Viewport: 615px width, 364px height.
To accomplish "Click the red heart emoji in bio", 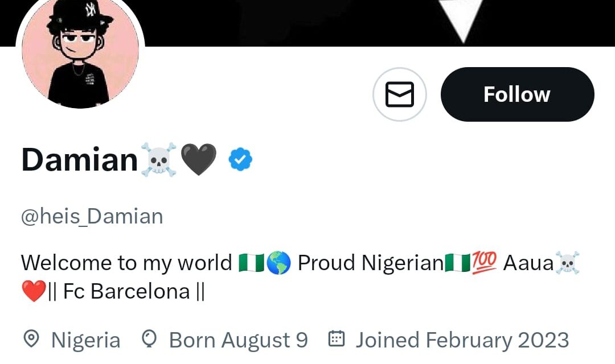I will click(x=34, y=291).
